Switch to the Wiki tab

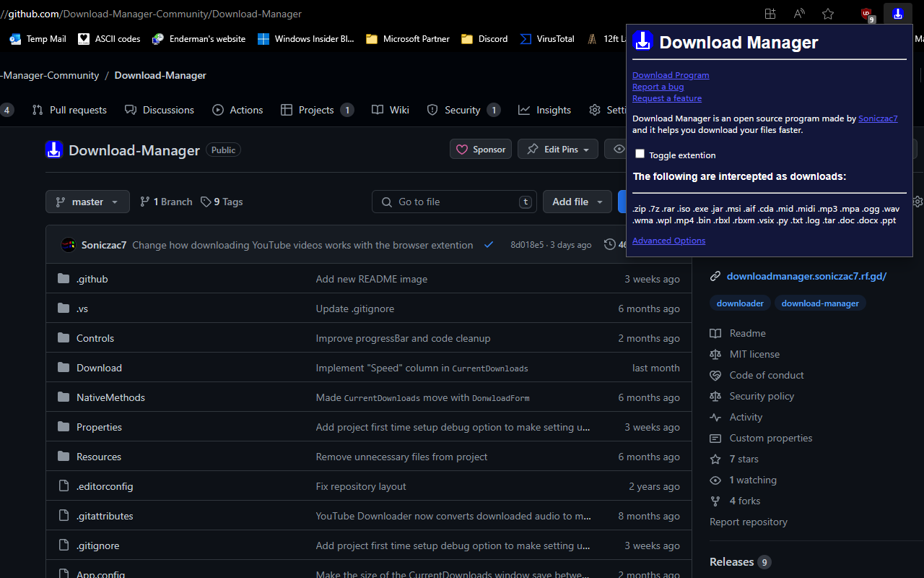click(391, 110)
